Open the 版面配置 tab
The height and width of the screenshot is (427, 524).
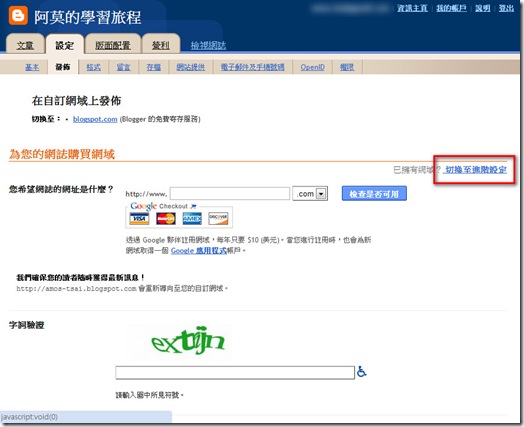113,45
